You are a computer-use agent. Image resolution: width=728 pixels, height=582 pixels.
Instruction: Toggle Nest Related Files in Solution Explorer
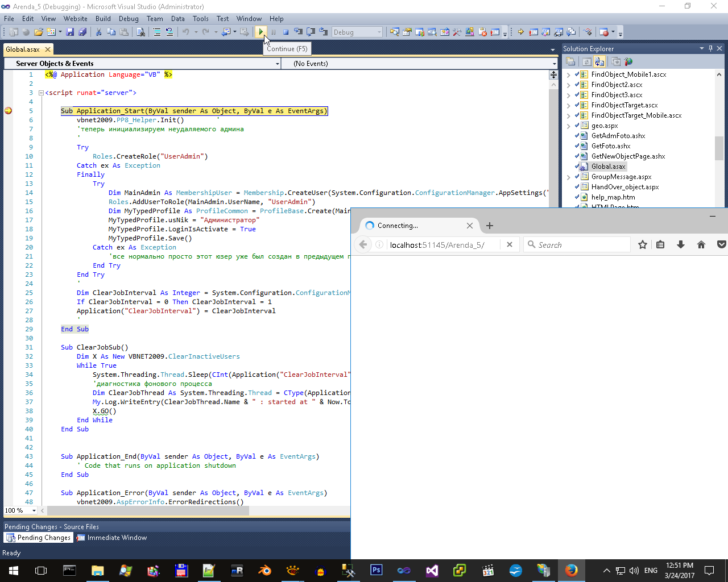[599, 61]
